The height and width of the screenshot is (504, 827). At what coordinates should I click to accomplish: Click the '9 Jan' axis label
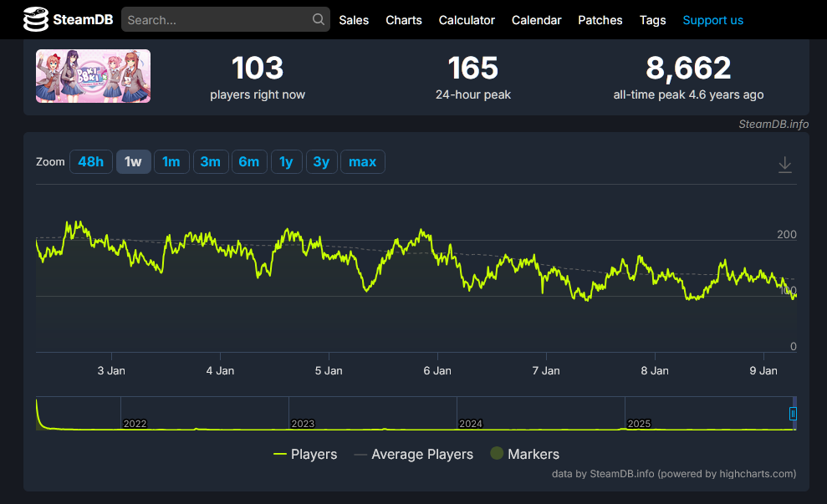pyautogui.click(x=763, y=370)
